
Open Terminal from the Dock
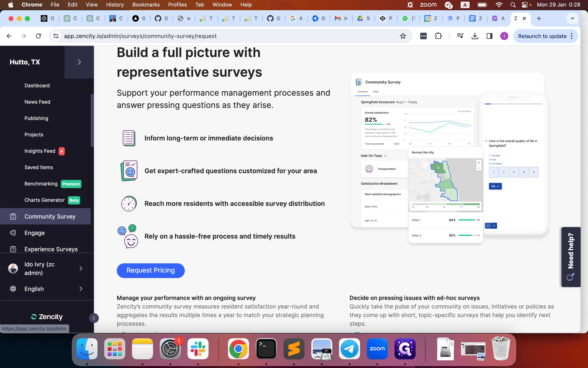pyautogui.click(x=266, y=349)
